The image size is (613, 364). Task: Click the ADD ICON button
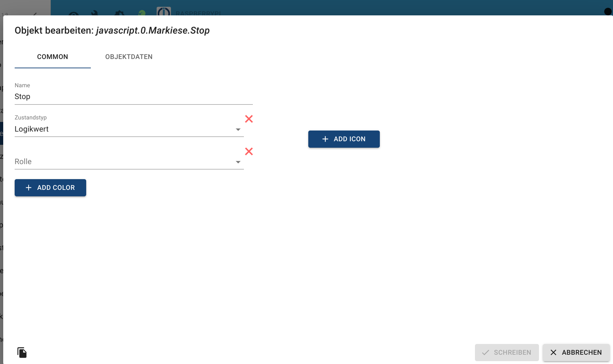point(344,139)
